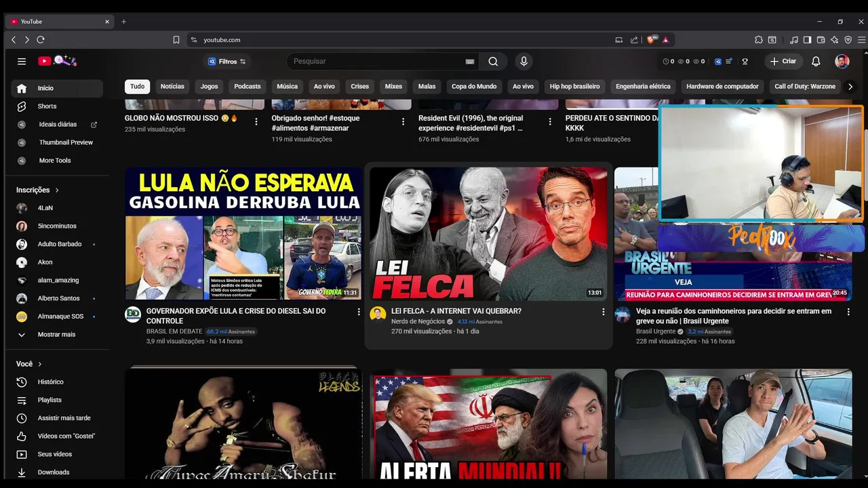Screen dimensions: 868x488
Task: Select the Tudo filter chip
Action: [137, 87]
